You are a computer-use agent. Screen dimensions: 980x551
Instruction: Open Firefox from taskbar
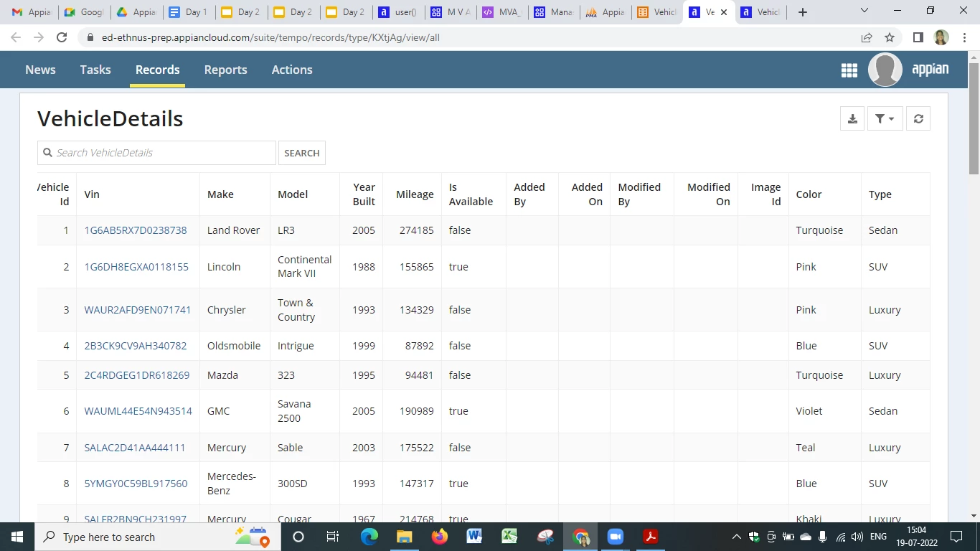(x=439, y=537)
